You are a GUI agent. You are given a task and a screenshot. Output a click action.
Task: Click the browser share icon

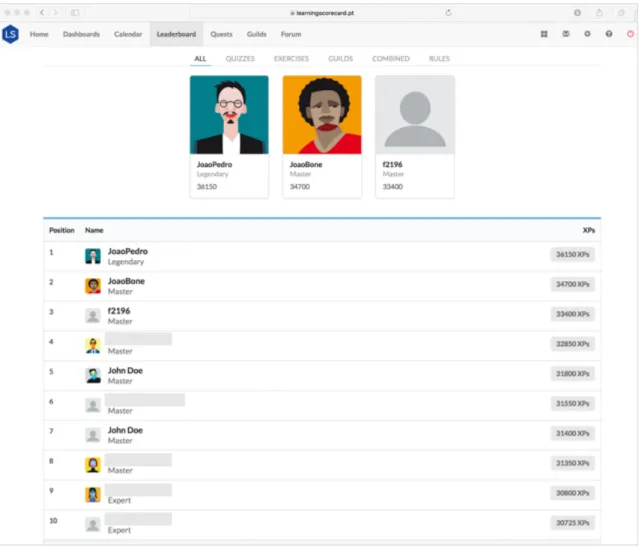pos(599,13)
